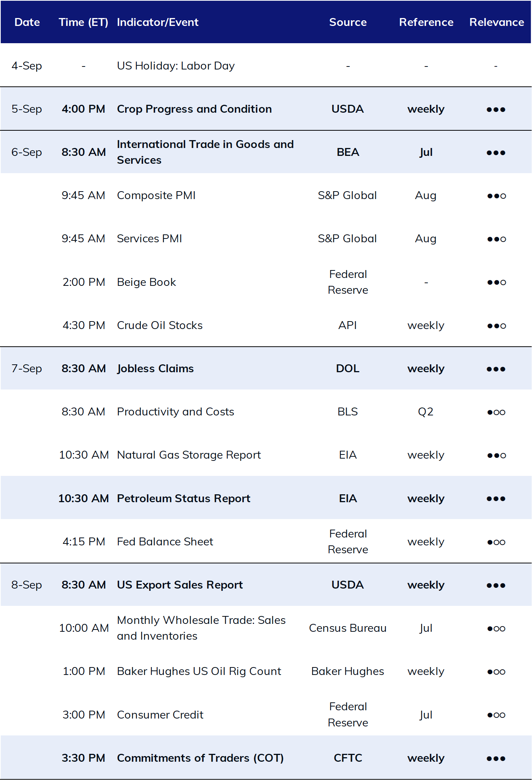The image size is (532, 782).
Task: Click the relevance dots for Crop Progress and Condition
Action: [x=496, y=110]
